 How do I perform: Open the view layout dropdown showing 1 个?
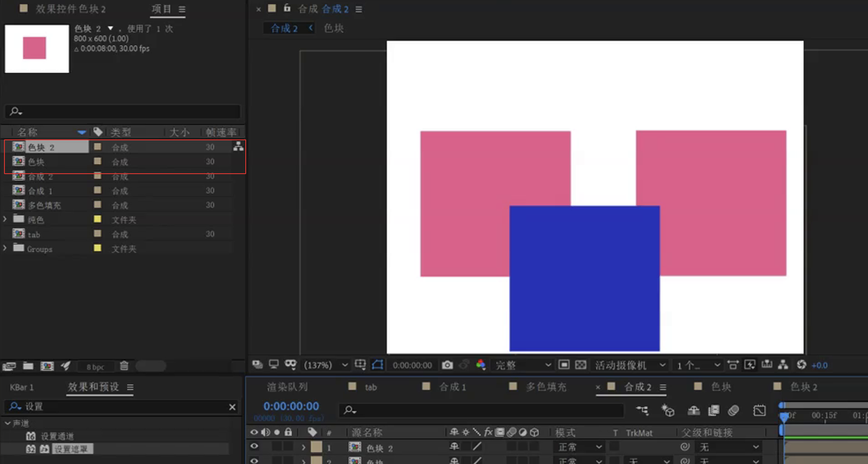[698, 365]
